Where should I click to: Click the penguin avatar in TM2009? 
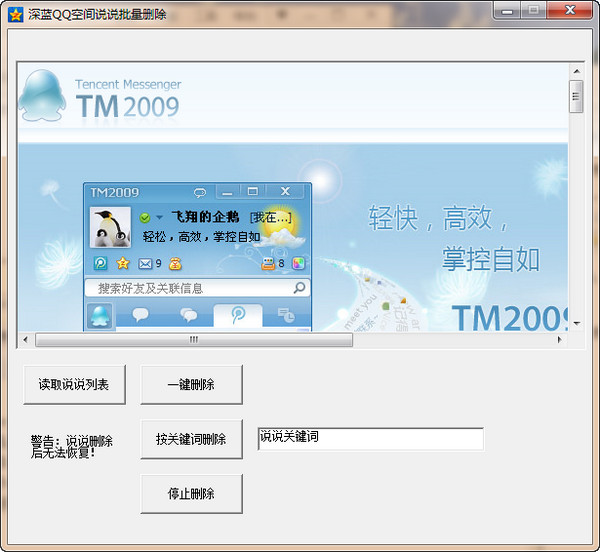point(110,227)
